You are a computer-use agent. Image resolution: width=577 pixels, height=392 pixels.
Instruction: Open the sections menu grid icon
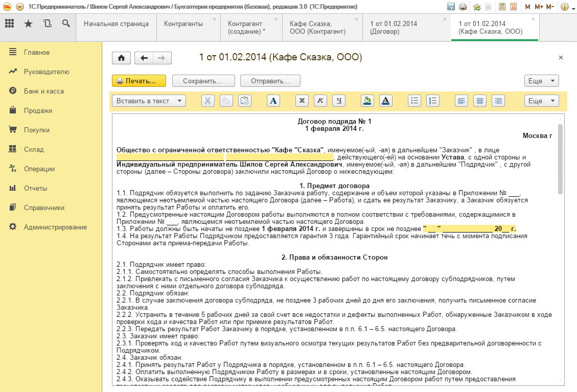[x=10, y=24]
